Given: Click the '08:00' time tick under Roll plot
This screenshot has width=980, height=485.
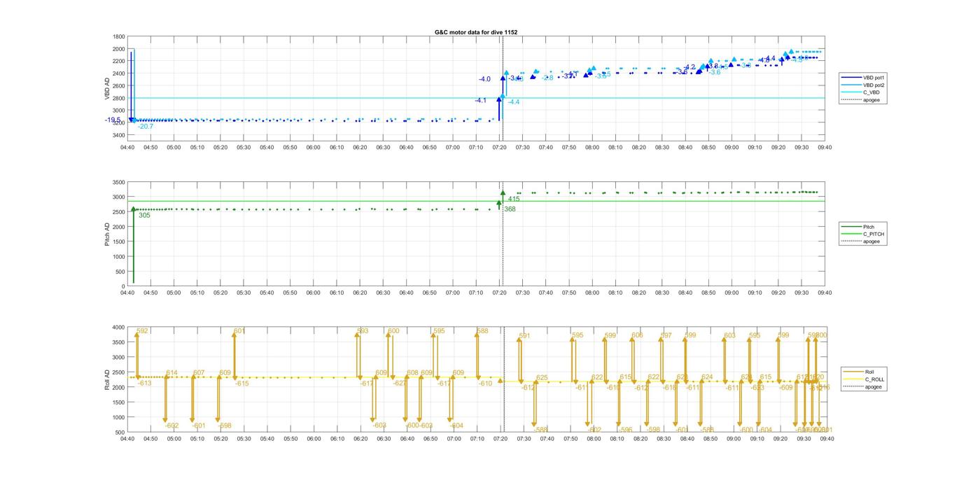Looking at the screenshot, I should (593, 440).
